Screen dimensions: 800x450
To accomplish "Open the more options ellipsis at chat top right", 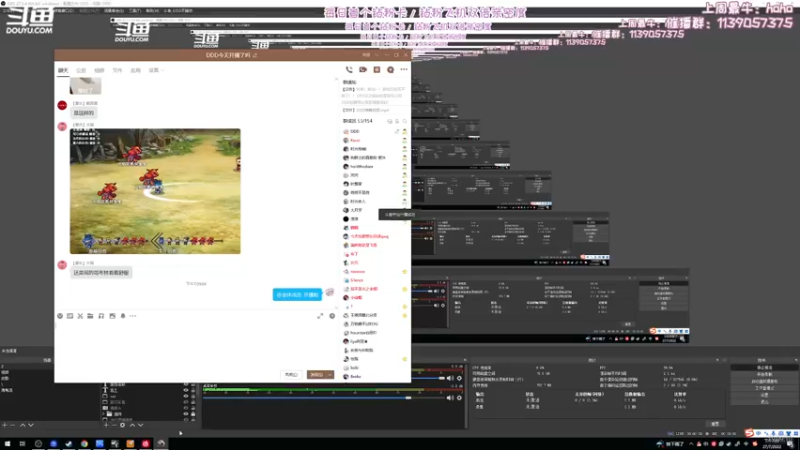I will pyautogui.click(x=404, y=69).
